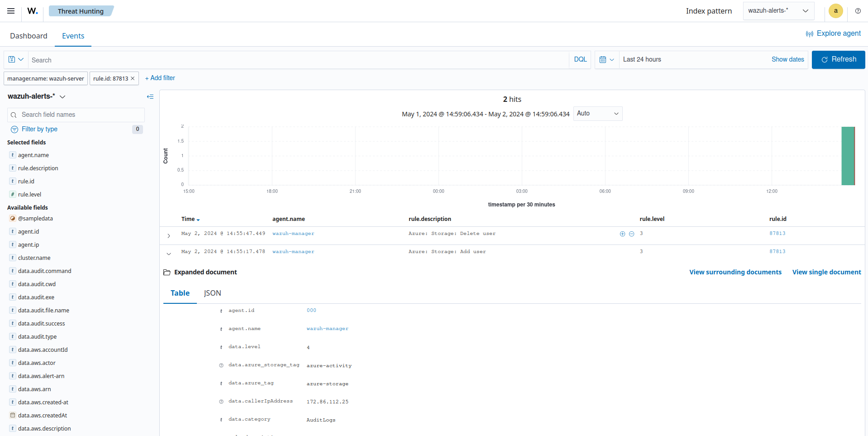
Task: Open Filter by type options
Action: click(x=39, y=129)
